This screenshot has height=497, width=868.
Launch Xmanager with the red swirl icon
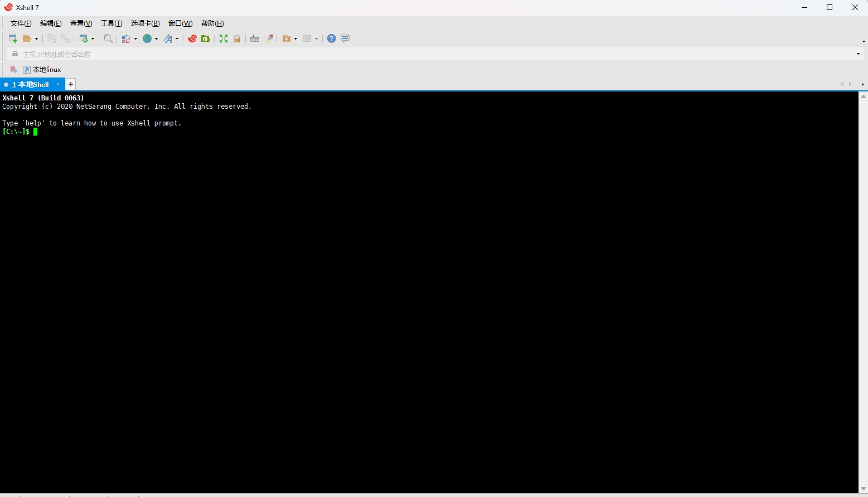(x=192, y=38)
